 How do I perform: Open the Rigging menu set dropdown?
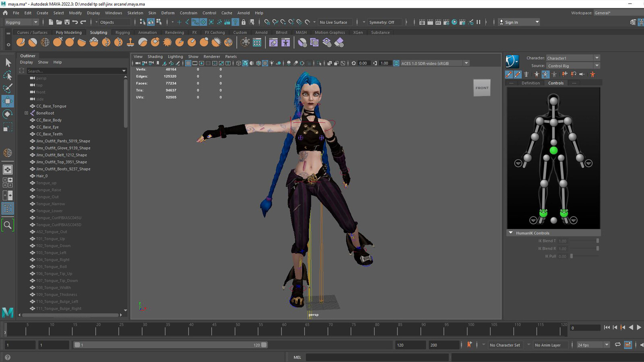pyautogui.click(x=22, y=22)
